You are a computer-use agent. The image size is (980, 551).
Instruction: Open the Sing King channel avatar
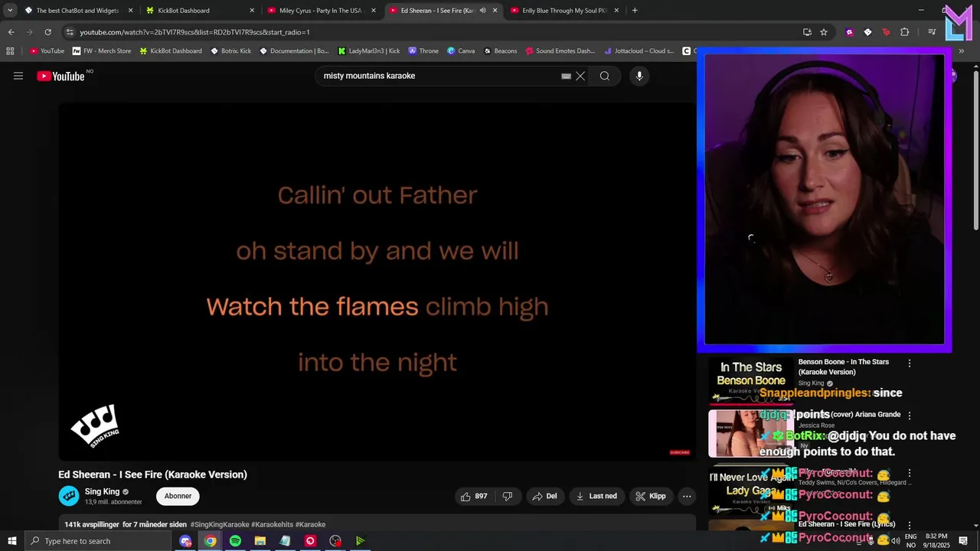click(x=69, y=496)
